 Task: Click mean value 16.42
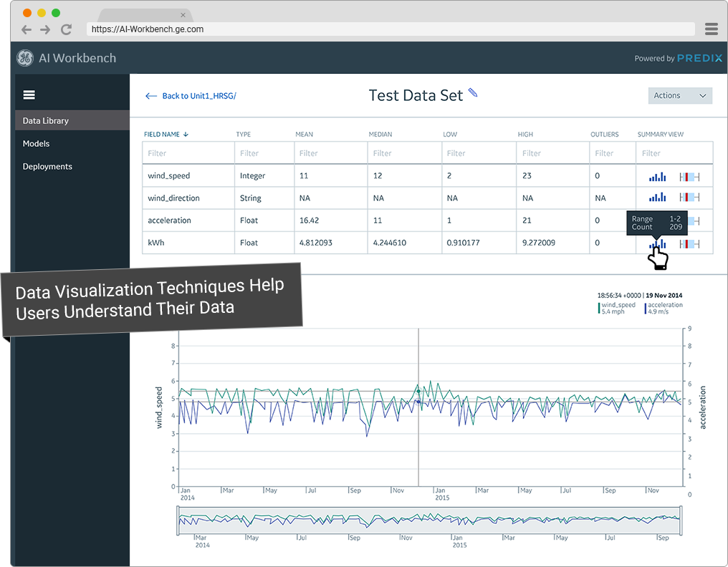310,220
